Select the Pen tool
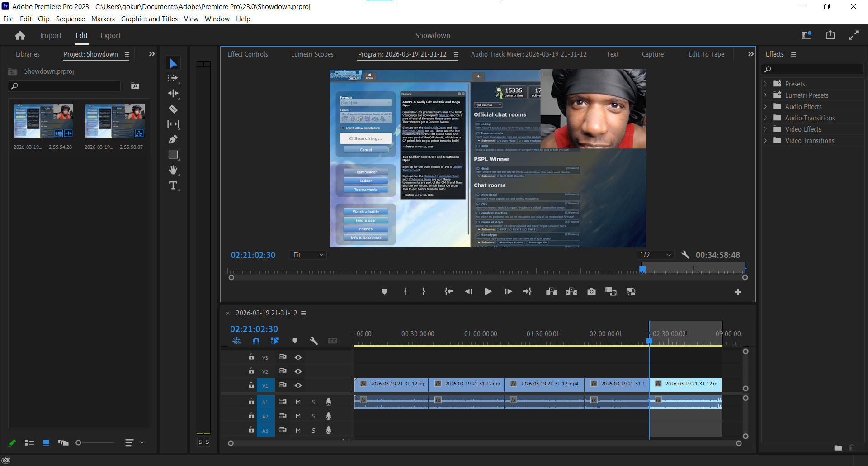Screen dimensions: 868x466 tap(173, 139)
